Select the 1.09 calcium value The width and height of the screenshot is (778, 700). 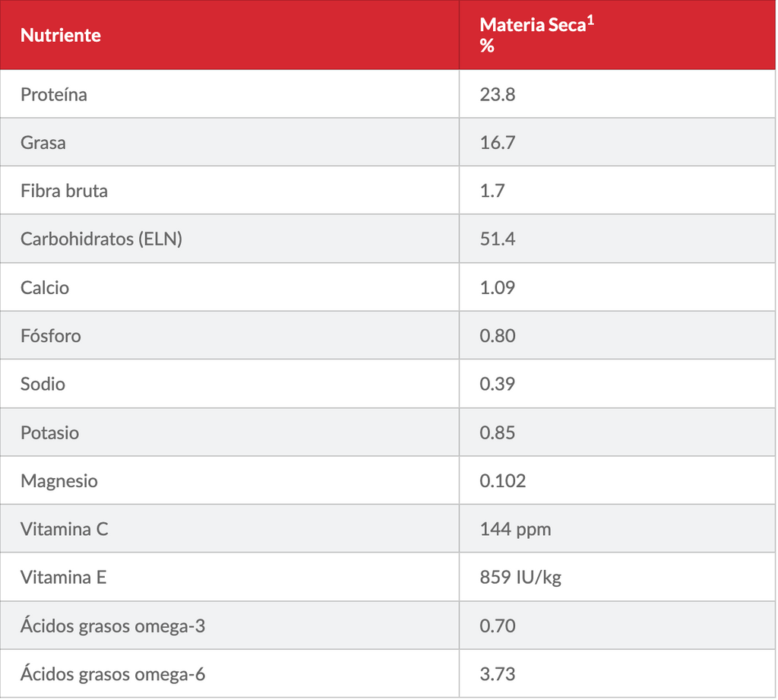(x=498, y=287)
